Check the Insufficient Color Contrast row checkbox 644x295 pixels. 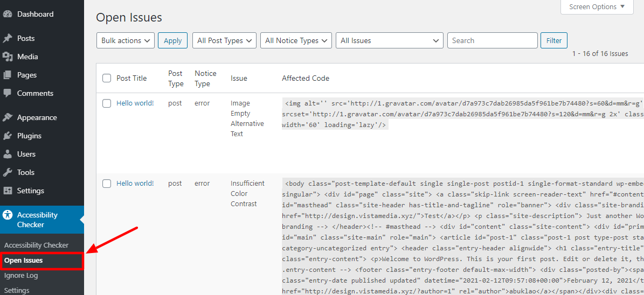click(107, 184)
